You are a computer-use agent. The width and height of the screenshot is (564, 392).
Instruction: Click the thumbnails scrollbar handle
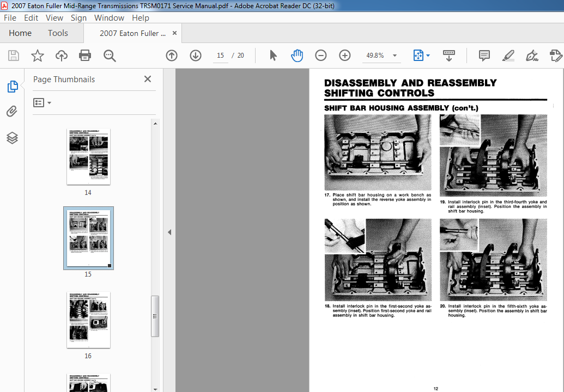(x=155, y=316)
